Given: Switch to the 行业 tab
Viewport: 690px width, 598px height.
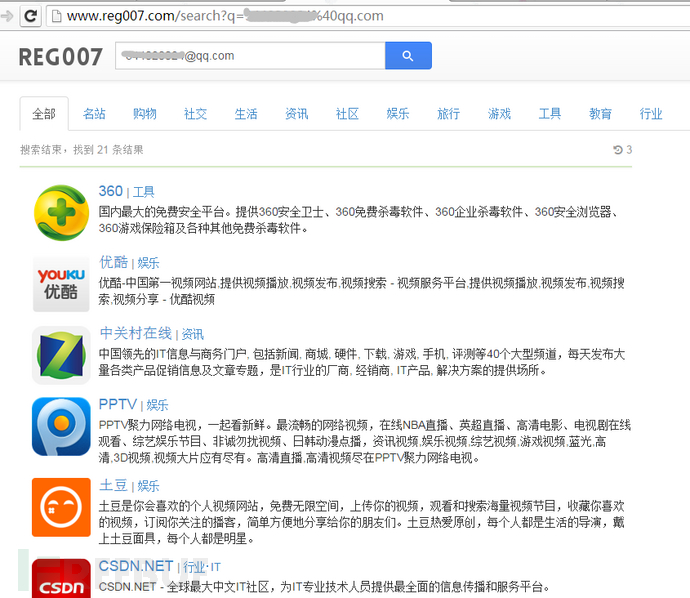Looking at the screenshot, I should (x=651, y=114).
